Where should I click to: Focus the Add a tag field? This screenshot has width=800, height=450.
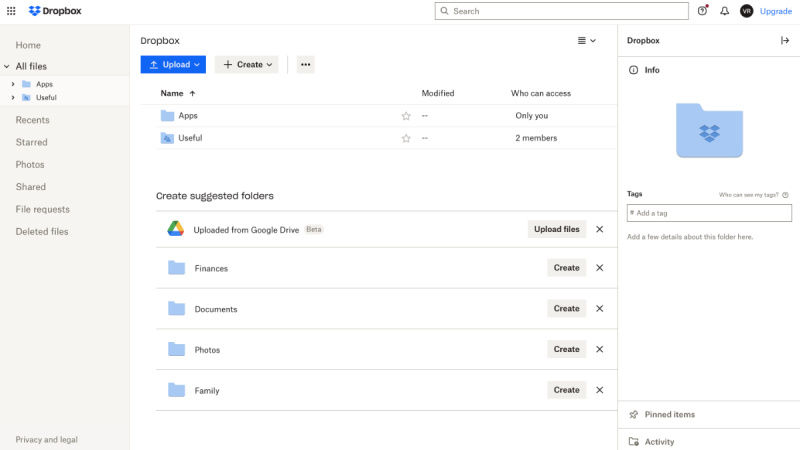click(x=709, y=213)
